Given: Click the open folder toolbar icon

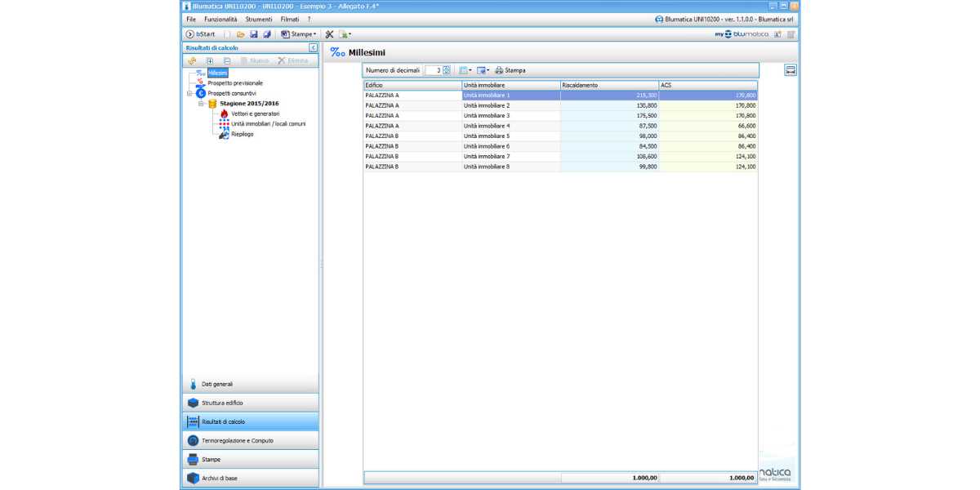Looking at the screenshot, I should tap(241, 34).
